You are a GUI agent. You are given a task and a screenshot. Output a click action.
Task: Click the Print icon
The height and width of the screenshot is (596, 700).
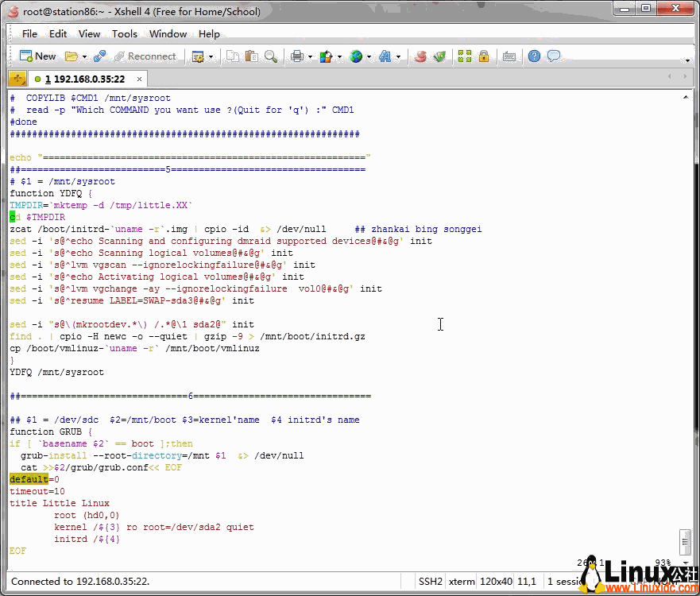(x=296, y=56)
